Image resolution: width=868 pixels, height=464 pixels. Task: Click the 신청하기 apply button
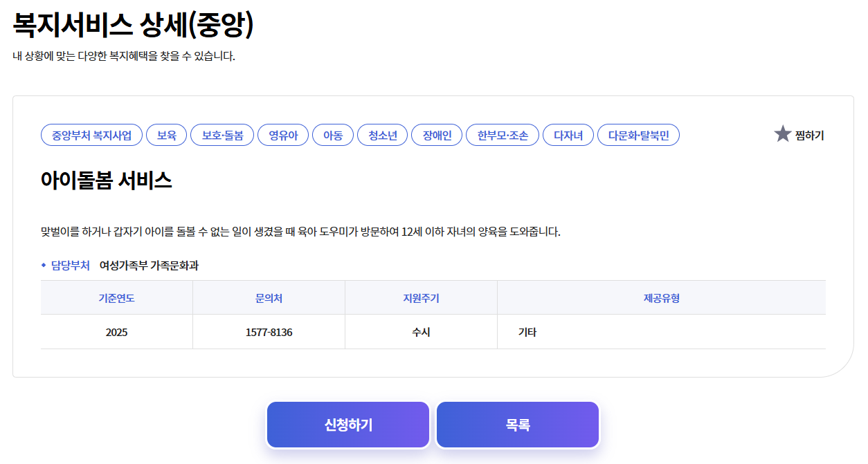click(348, 425)
